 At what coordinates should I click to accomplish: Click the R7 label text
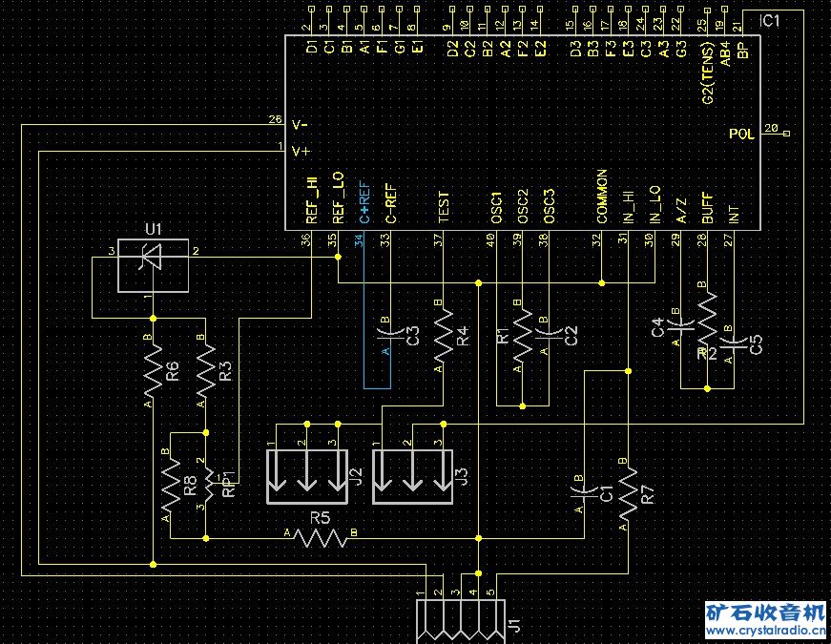[648, 495]
